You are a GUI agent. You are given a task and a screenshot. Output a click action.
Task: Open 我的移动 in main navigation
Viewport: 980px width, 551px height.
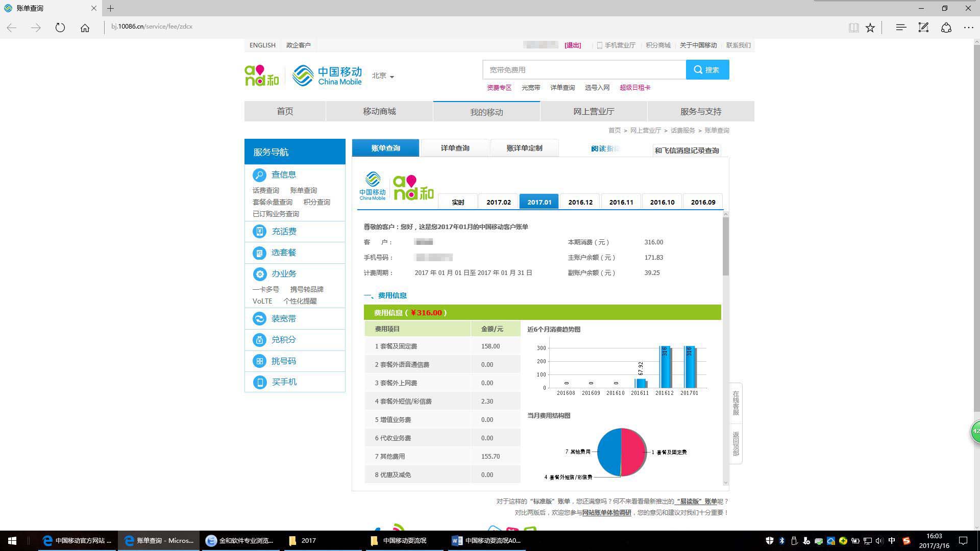click(486, 112)
